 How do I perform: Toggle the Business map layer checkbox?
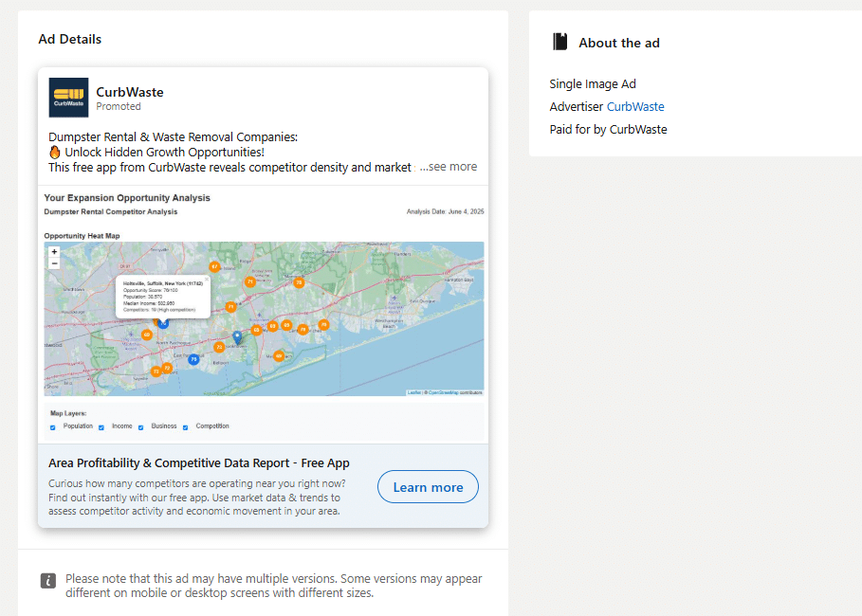click(141, 427)
